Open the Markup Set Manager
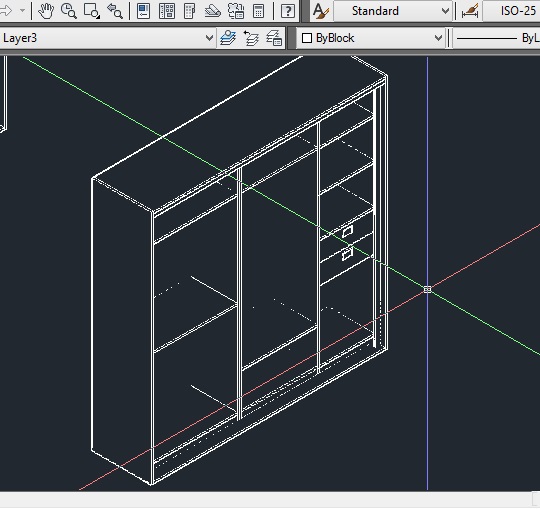 pyautogui.click(x=236, y=11)
